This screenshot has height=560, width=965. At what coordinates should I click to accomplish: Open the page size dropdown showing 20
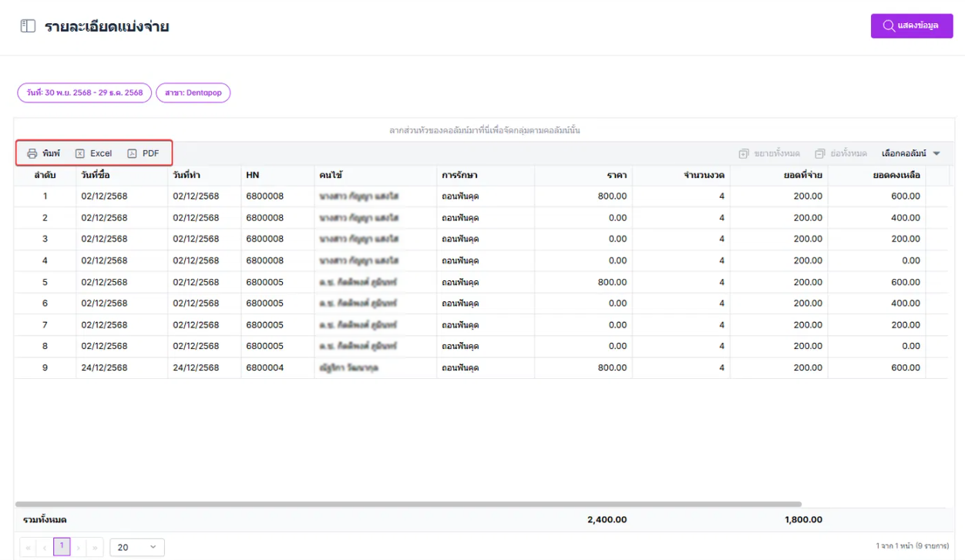pos(137,548)
